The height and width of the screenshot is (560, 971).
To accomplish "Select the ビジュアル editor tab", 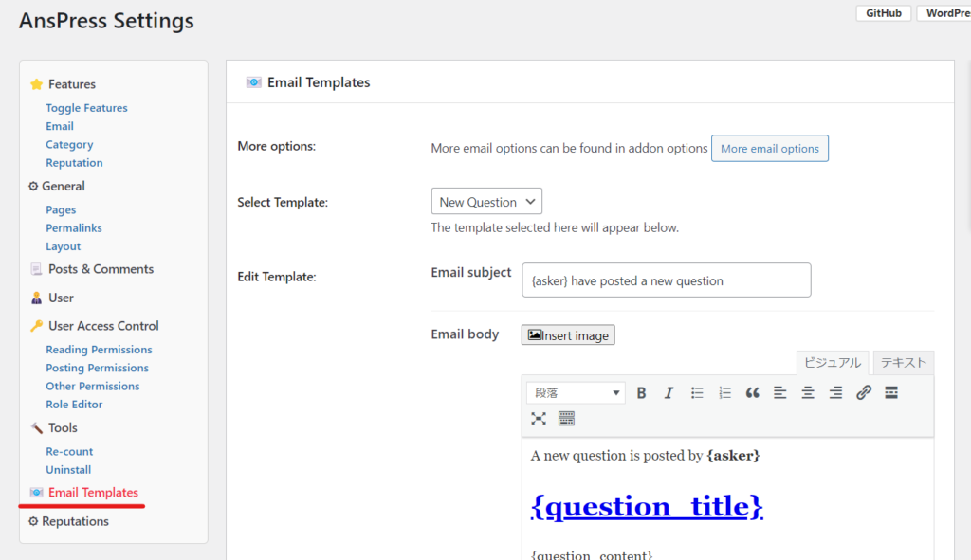I will (832, 363).
